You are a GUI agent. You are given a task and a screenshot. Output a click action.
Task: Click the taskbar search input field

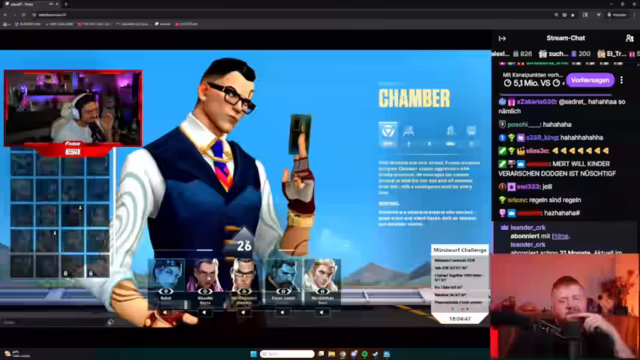[x=287, y=354]
